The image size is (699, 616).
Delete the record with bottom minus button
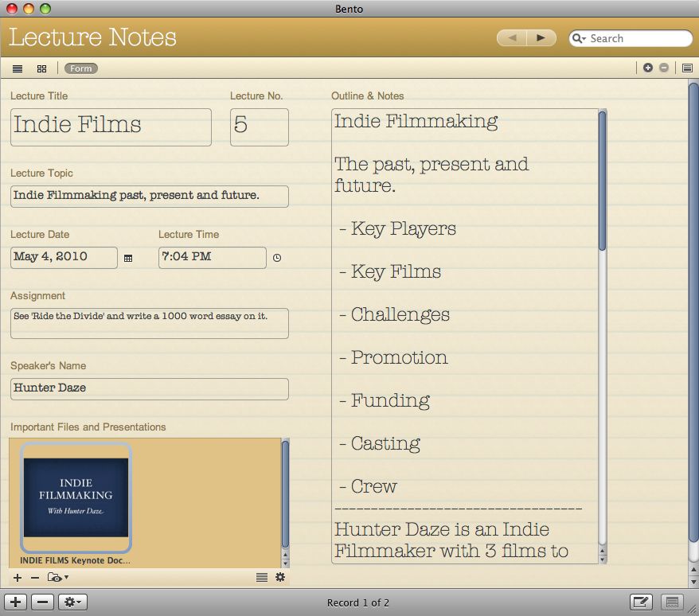(x=43, y=602)
